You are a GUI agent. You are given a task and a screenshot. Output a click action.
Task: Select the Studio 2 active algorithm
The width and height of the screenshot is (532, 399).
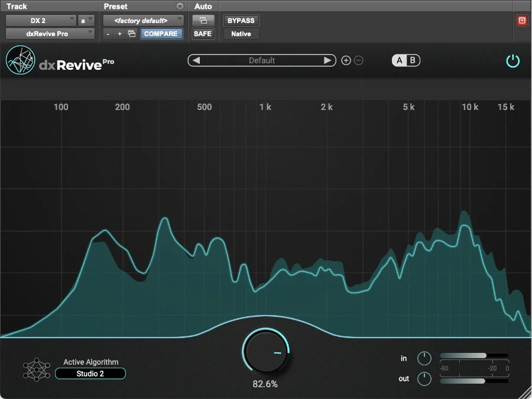(90, 373)
